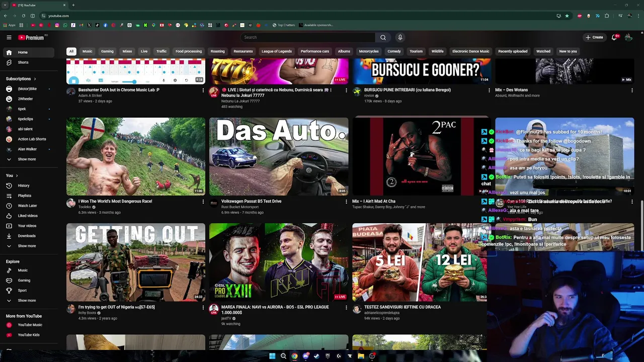Select the Music filter chip
Screen dimensions: 644x362
tap(88, 51)
